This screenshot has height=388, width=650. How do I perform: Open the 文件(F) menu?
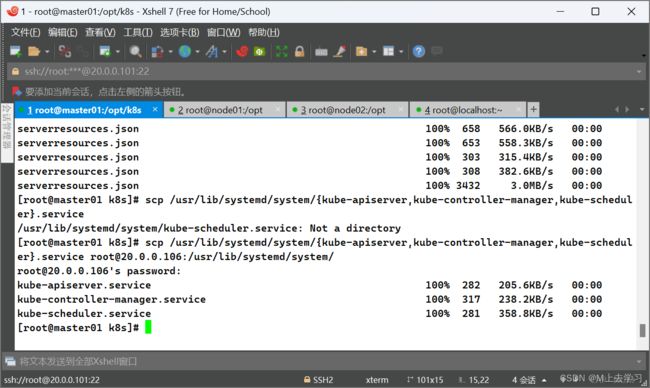pos(25,32)
